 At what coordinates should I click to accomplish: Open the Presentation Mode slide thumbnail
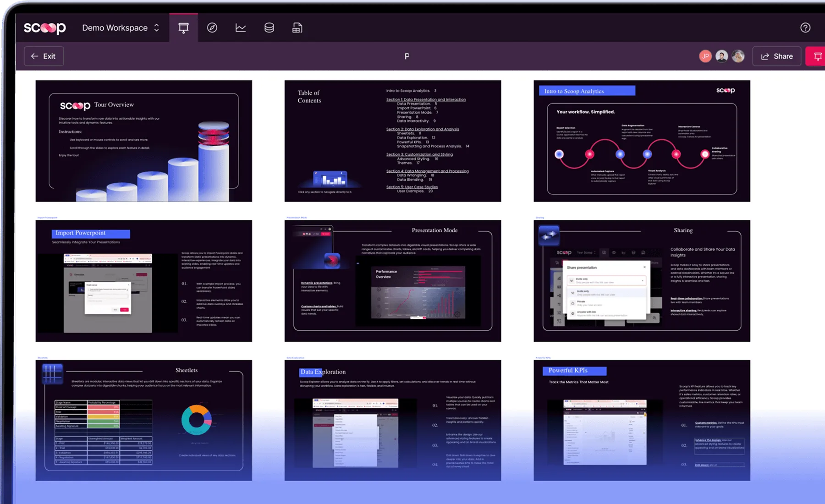pyautogui.click(x=393, y=281)
